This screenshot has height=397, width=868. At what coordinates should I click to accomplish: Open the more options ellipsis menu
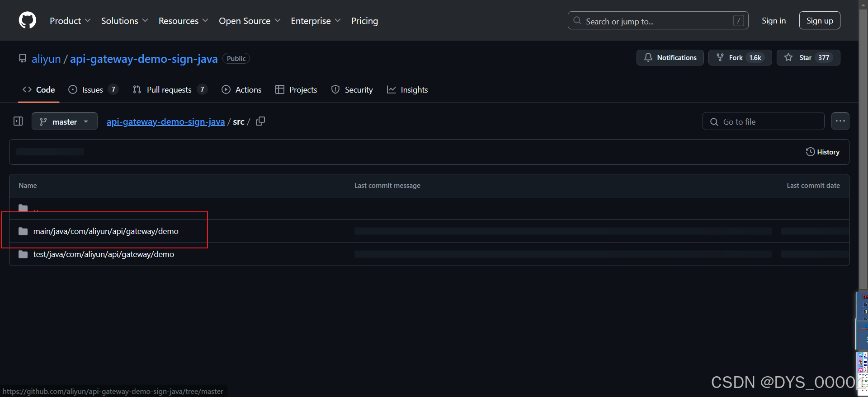coord(840,121)
